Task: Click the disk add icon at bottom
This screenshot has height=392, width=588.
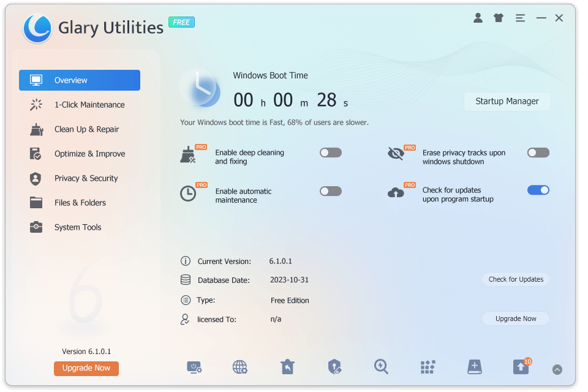Action: (x=474, y=366)
